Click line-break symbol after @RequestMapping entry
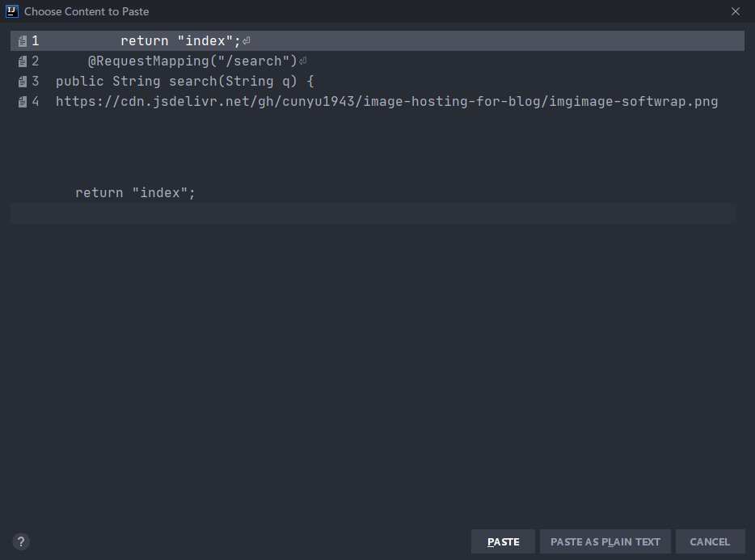 303,61
